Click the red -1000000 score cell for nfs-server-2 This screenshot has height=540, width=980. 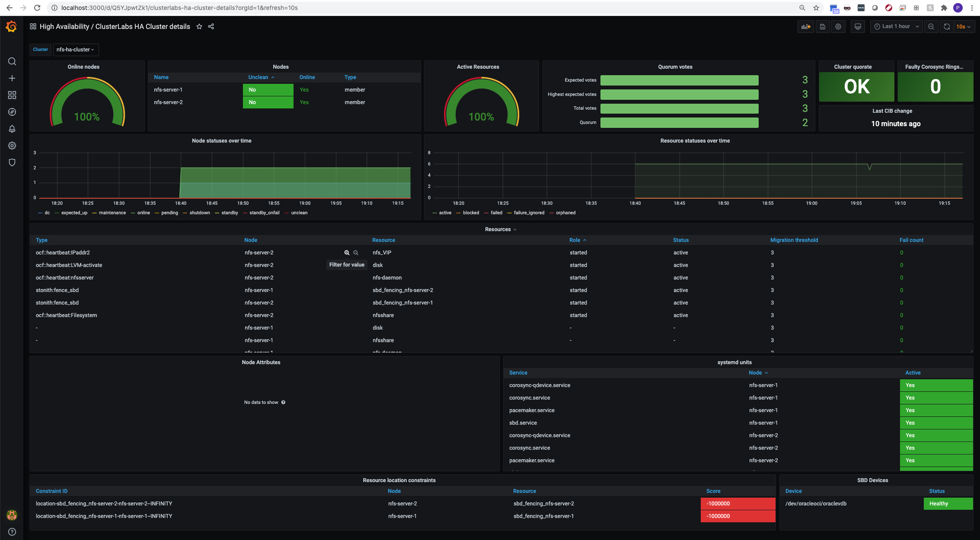[x=737, y=504]
